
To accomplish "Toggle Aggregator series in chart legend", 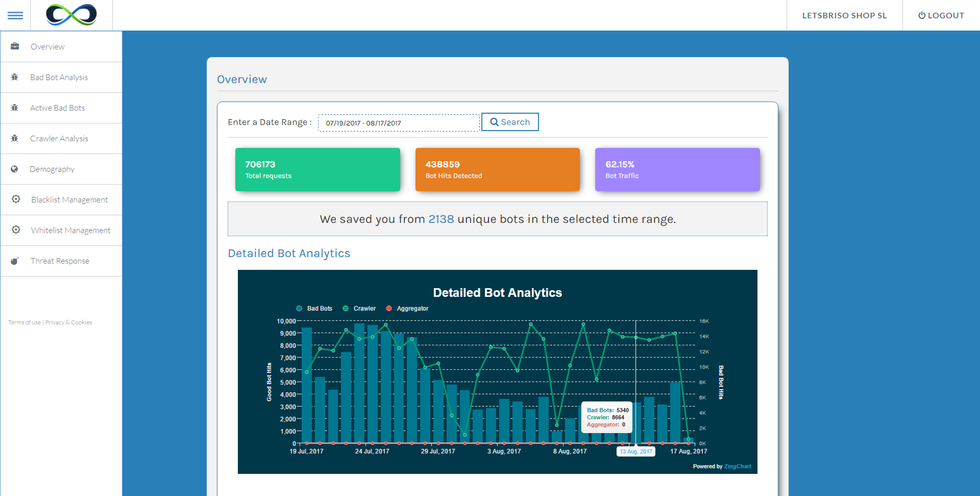I will click(412, 308).
